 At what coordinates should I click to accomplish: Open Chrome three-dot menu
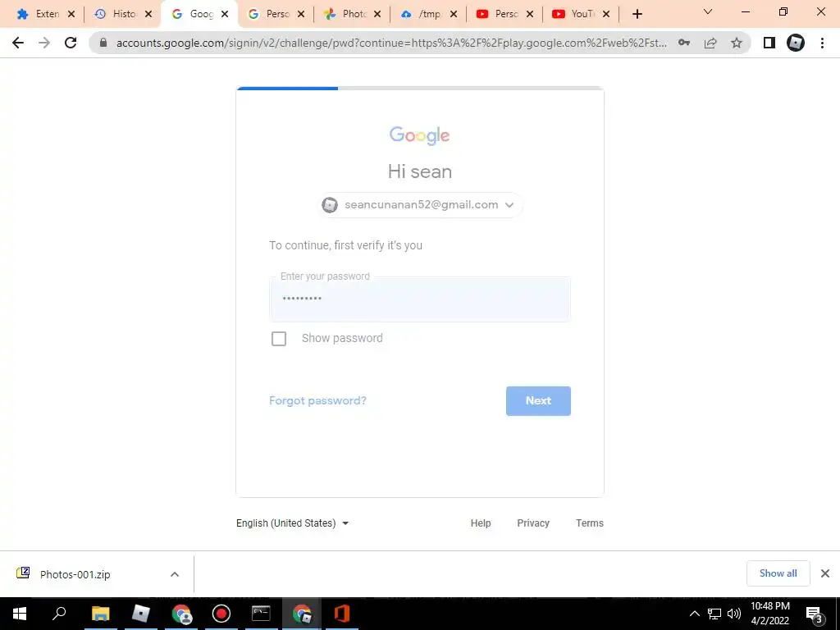pyautogui.click(x=822, y=43)
